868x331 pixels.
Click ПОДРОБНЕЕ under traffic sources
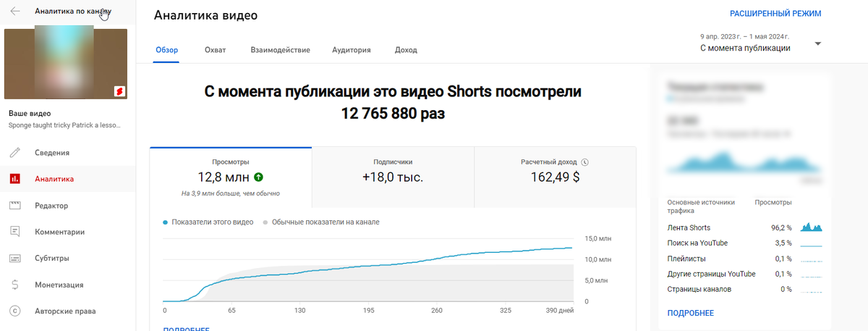[690, 313]
